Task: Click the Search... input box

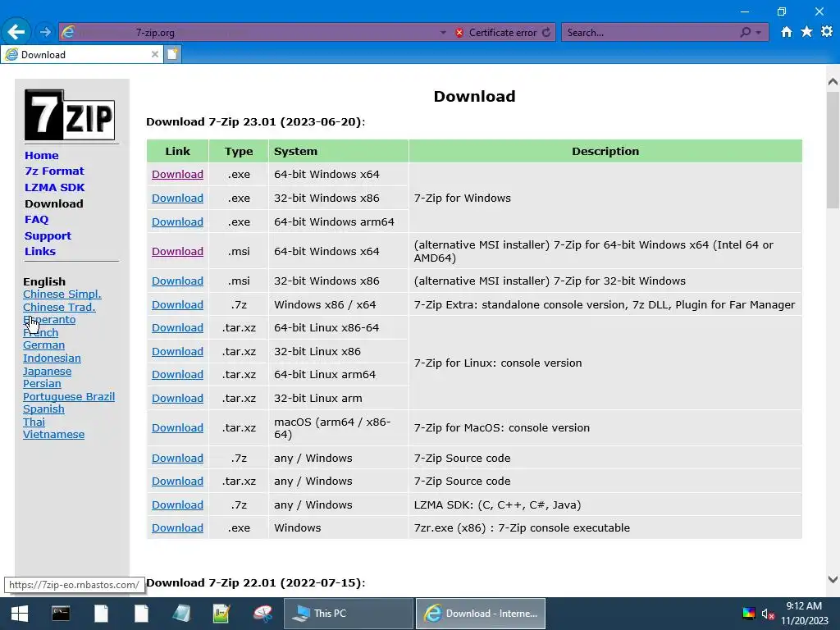Action: pos(651,33)
